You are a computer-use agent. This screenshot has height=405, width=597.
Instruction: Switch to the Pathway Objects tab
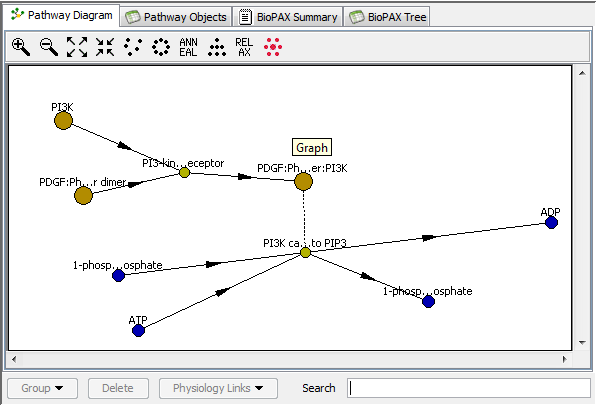coord(176,17)
